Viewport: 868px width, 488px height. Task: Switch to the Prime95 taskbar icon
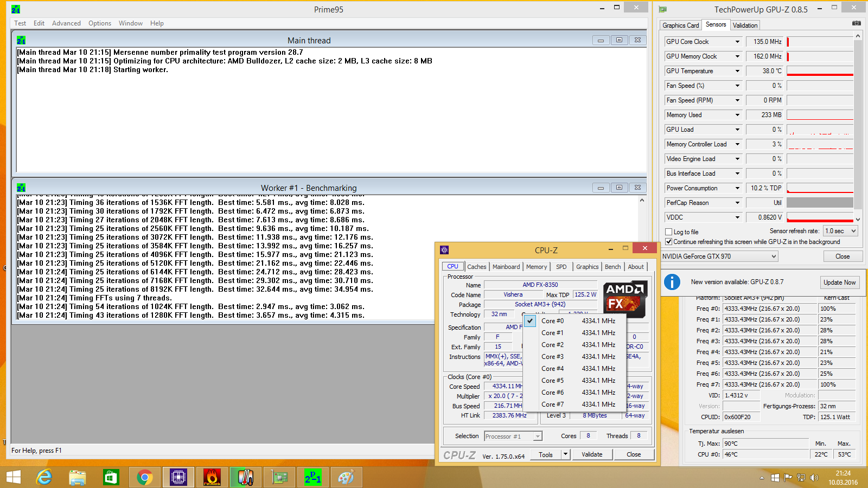[313, 477]
